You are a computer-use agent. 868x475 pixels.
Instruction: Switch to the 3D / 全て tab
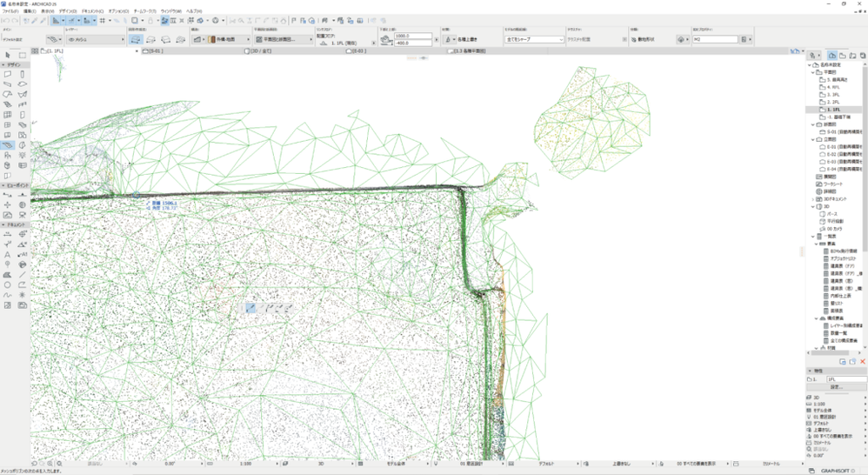261,51
